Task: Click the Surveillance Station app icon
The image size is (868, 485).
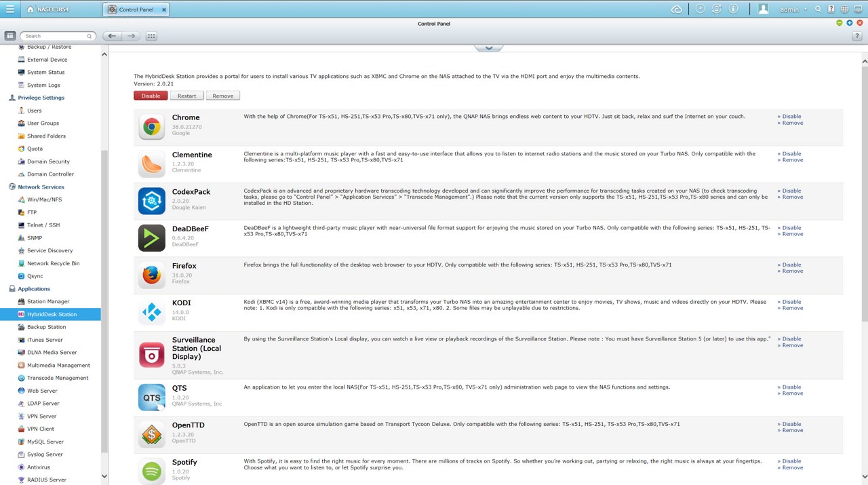Action: point(151,355)
